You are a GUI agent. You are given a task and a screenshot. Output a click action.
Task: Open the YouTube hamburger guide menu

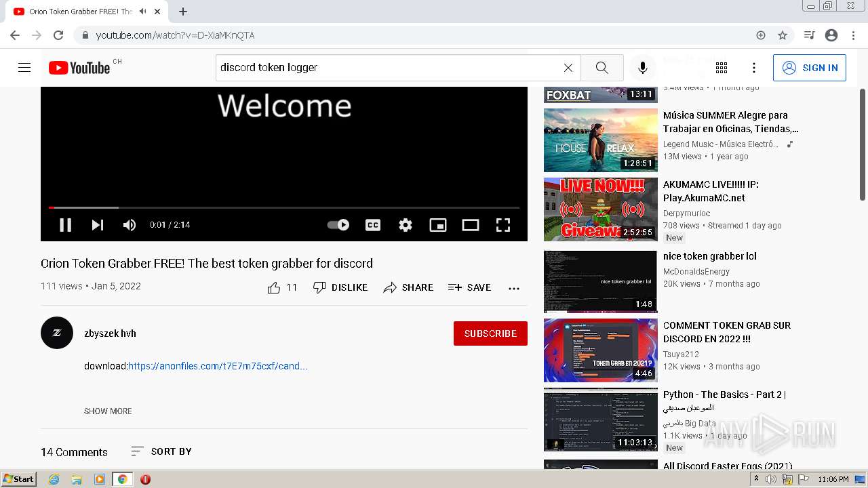click(x=24, y=68)
